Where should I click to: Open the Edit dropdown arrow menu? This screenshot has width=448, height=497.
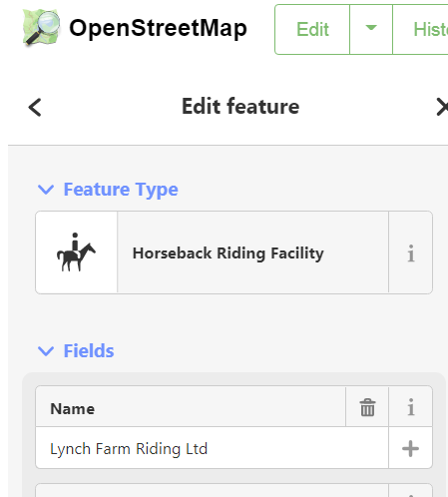pos(371,29)
